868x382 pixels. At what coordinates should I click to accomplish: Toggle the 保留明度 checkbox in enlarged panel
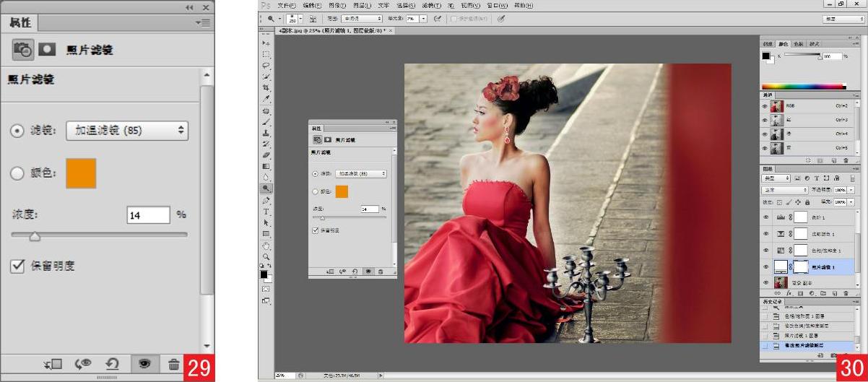17,266
